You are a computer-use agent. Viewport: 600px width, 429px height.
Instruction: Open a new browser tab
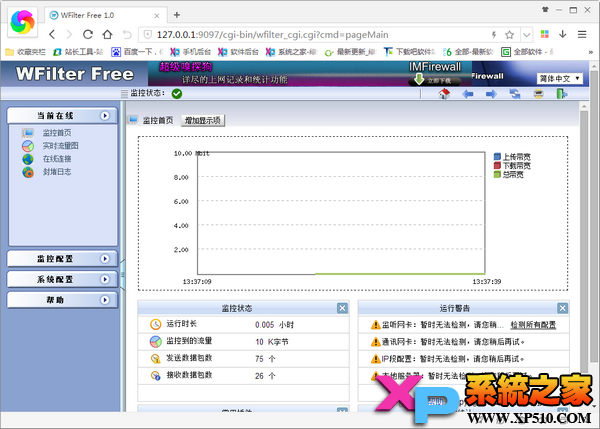[177, 15]
